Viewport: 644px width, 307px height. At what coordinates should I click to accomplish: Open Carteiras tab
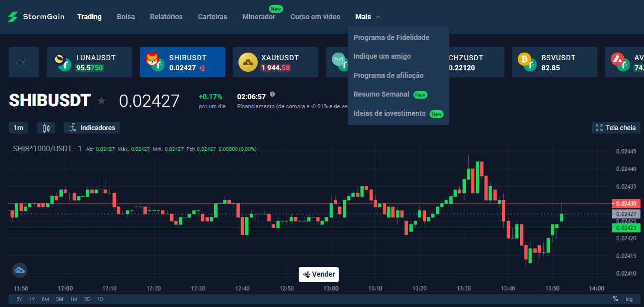[212, 17]
